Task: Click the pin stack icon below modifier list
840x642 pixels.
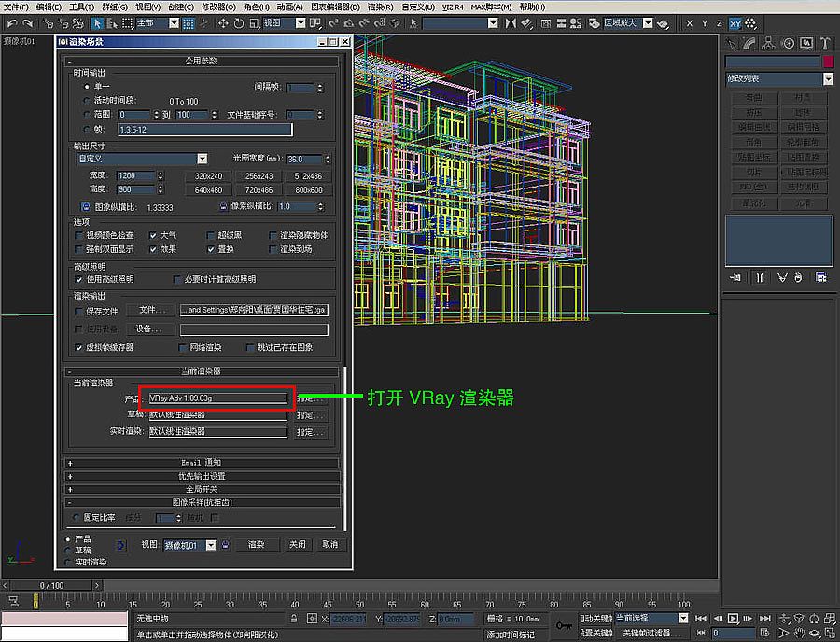Action: click(735, 276)
